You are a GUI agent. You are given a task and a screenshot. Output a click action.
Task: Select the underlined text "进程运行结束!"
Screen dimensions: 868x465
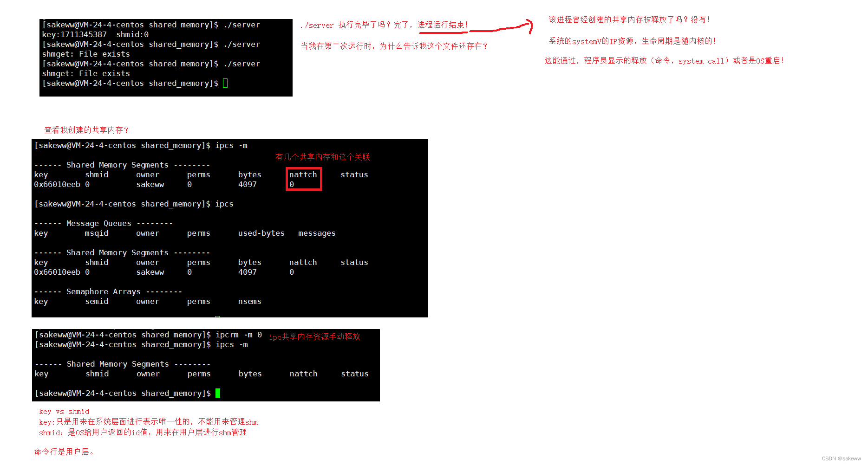coord(443,25)
